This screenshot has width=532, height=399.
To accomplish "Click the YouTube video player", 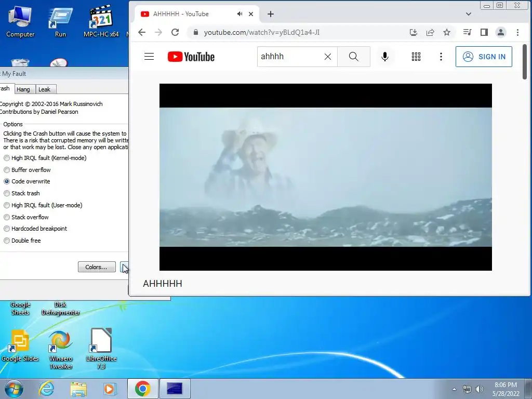I will pyautogui.click(x=326, y=177).
